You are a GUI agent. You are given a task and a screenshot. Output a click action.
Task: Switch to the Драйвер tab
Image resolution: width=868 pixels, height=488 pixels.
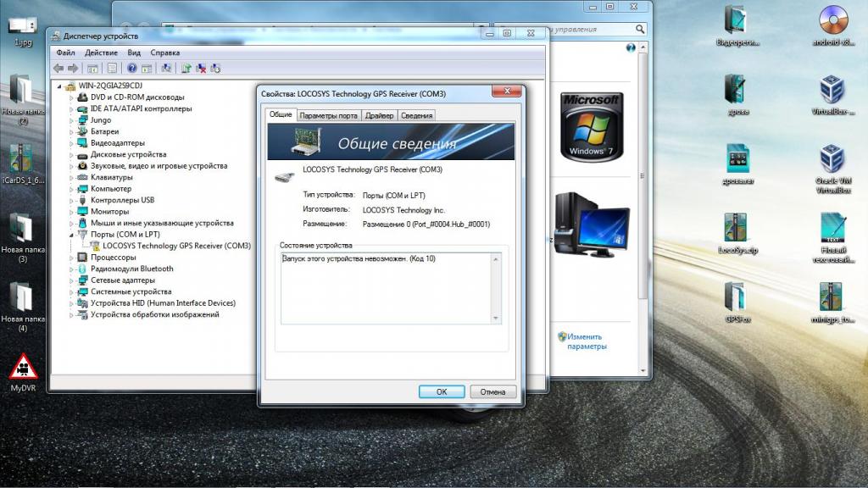(379, 115)
